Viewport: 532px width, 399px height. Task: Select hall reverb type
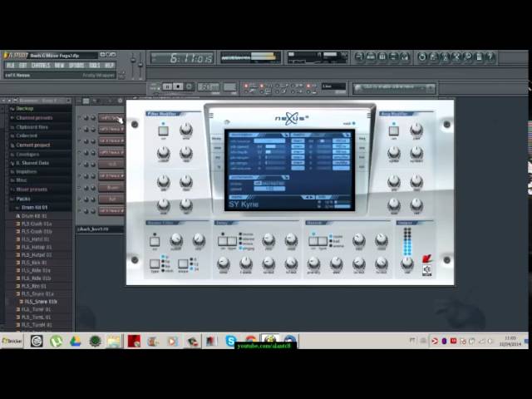coord(335,241)
